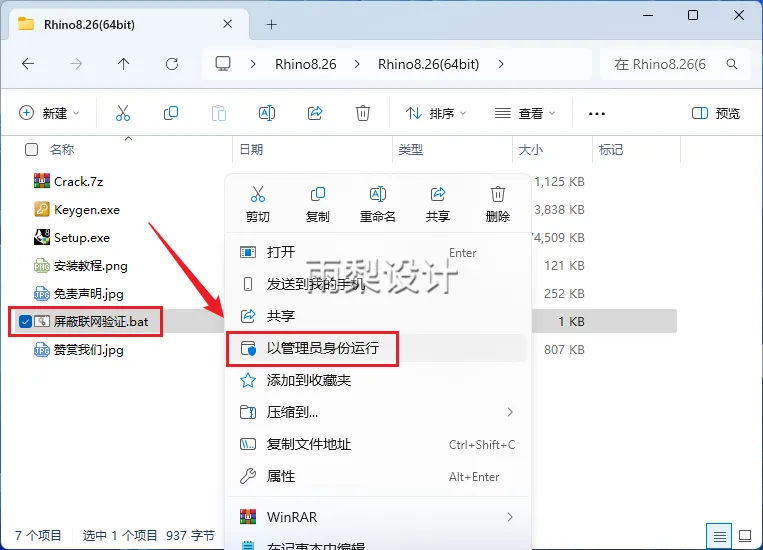Sort by the 标记 column header
This screenshot has height=550, width=763.
coord(611,149)
